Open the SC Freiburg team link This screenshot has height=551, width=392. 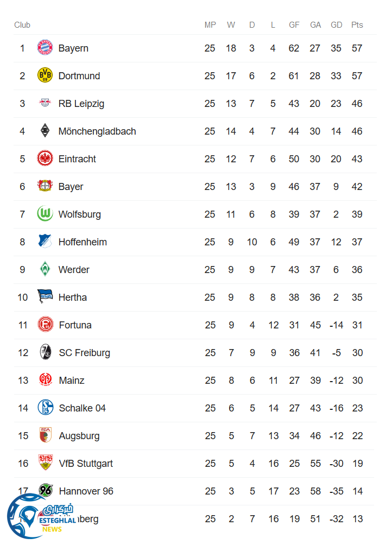click(x=84, y=353)
